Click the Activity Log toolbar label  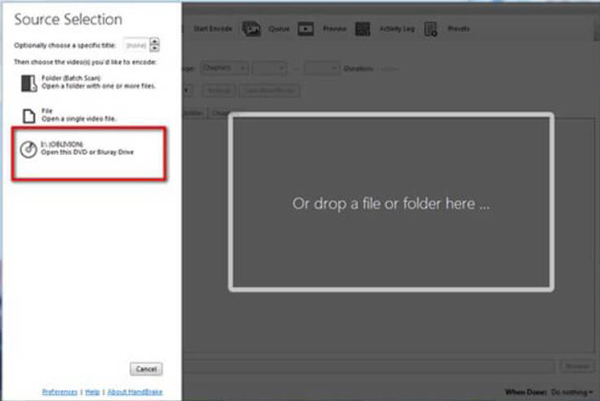(397, 29)
